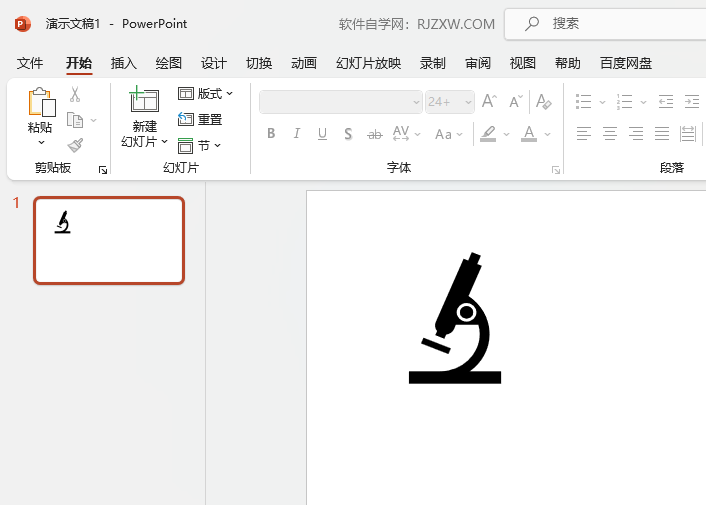
Task: Click the character spacing AV icon
Action: (x=401, y=133)
